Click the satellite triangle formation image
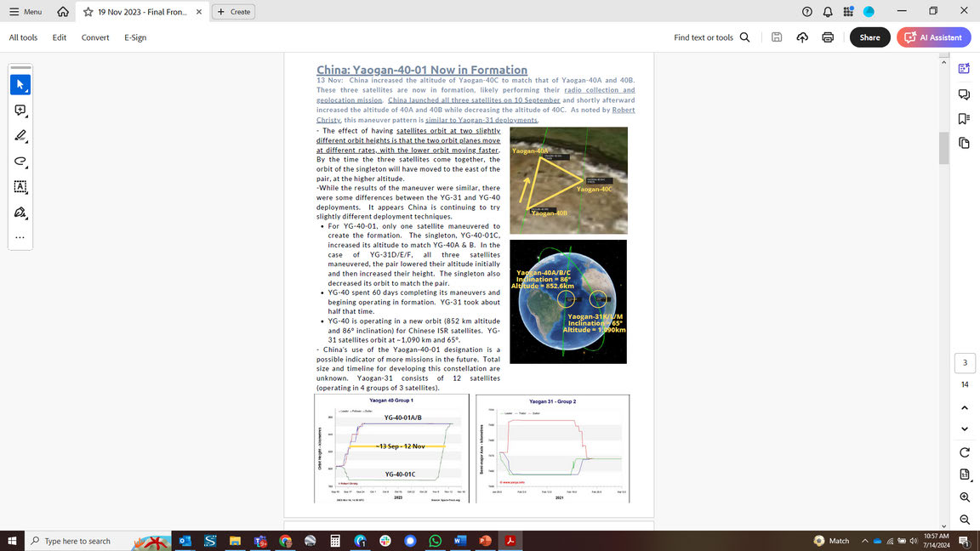 tap(569, 180)
